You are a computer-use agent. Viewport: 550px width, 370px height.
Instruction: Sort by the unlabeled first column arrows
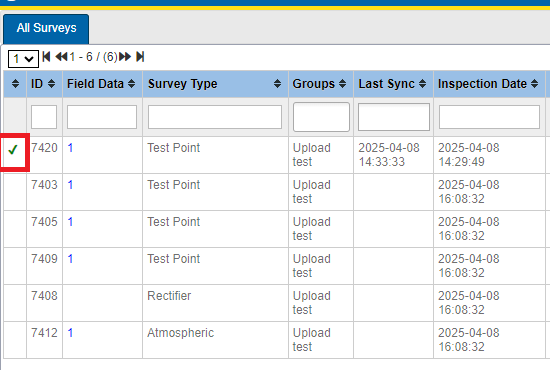pos(15,83)
